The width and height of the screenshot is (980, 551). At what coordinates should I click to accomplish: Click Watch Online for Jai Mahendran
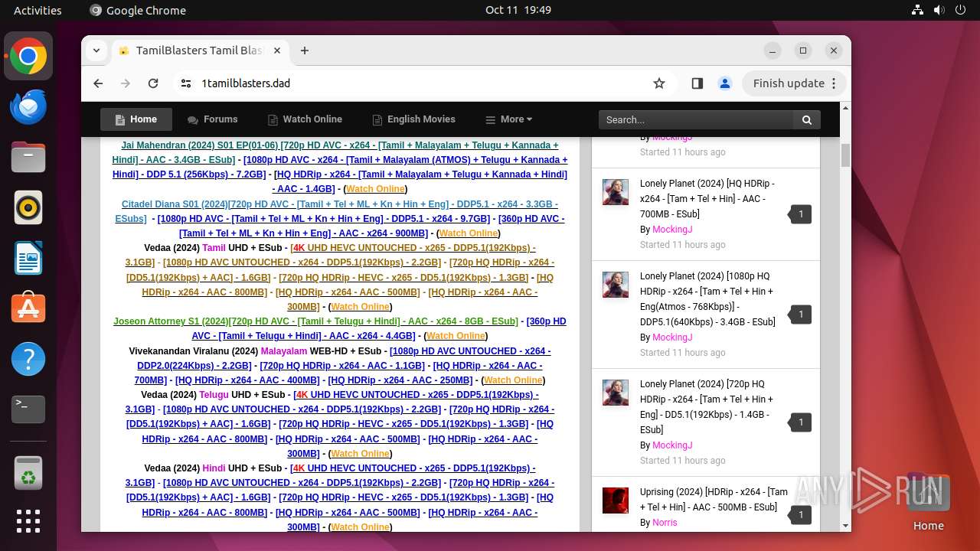375,189
